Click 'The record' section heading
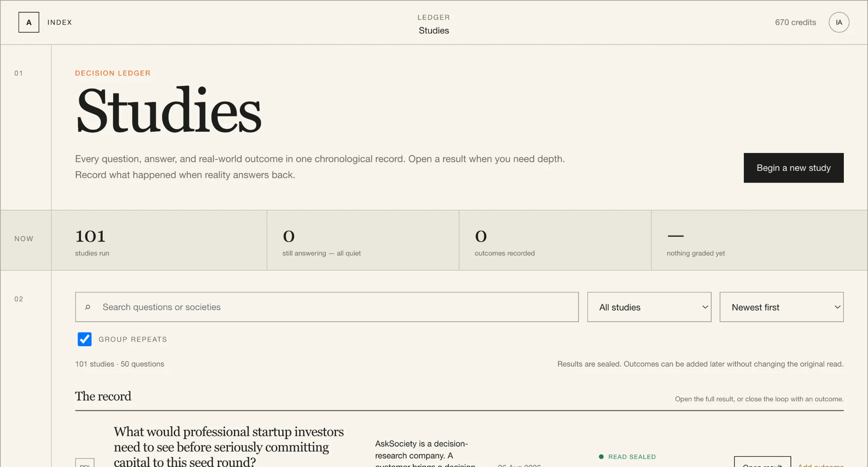Image resolution: width=868 pixels, height=467 pixels. [x=103, y=396]
